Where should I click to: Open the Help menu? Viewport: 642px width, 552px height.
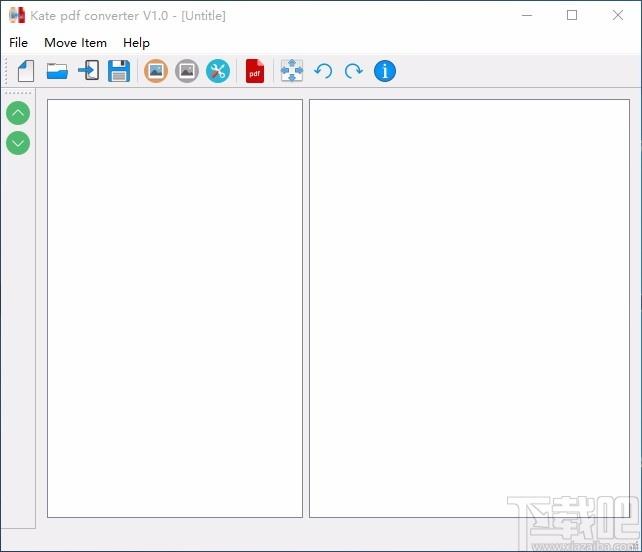click(136, 43)
